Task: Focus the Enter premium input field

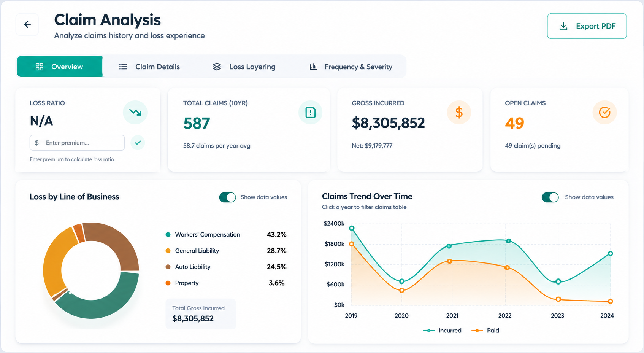Action: [77, 143]
